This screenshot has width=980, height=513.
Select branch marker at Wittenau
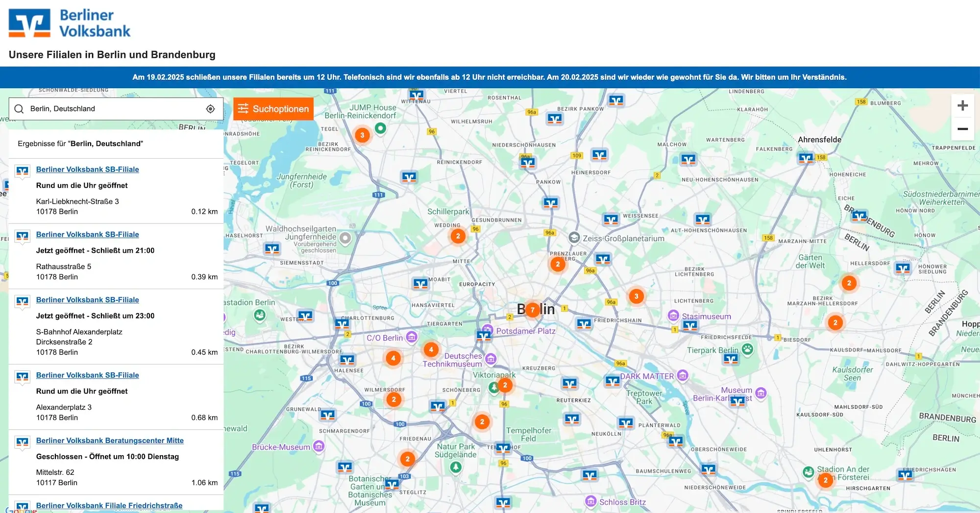tap(416, 95)
